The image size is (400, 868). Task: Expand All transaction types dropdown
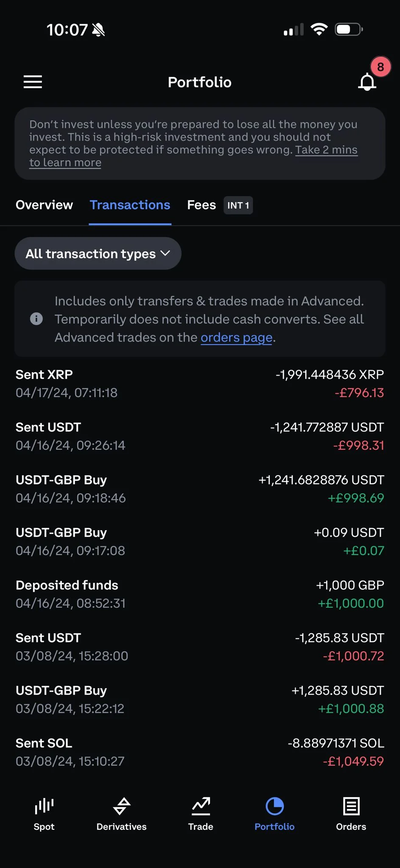(x=98, y=253)
